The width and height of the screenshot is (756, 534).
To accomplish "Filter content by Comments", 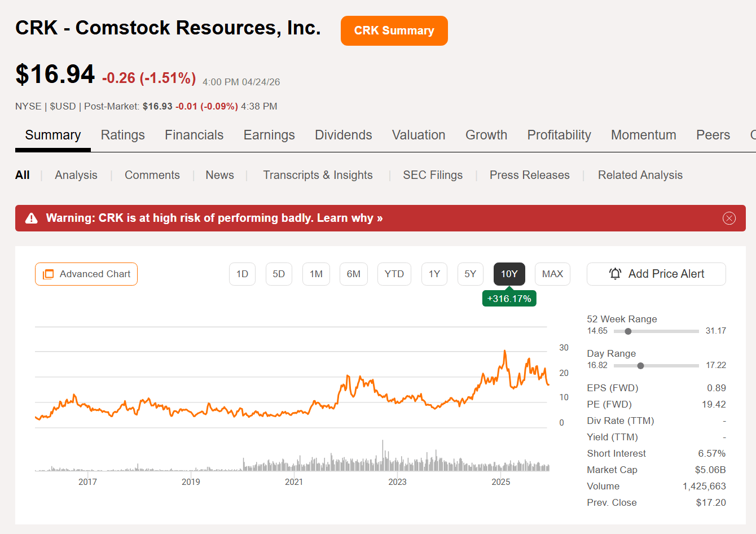I will pyautogui.click(x=152, y=175).
